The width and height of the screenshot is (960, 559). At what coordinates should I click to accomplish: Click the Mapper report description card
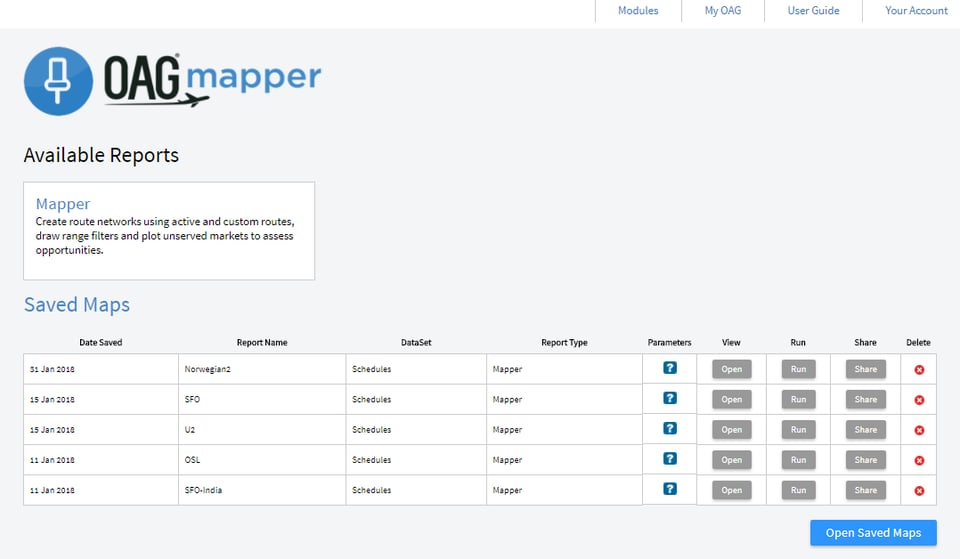click(x=169, y=231)
